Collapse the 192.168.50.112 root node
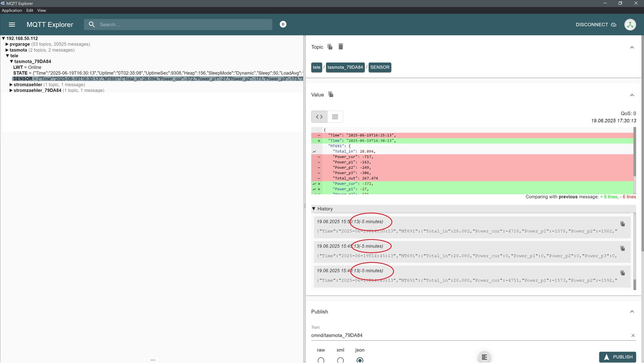This screenshot has width=644, height=363. [3, 38]
